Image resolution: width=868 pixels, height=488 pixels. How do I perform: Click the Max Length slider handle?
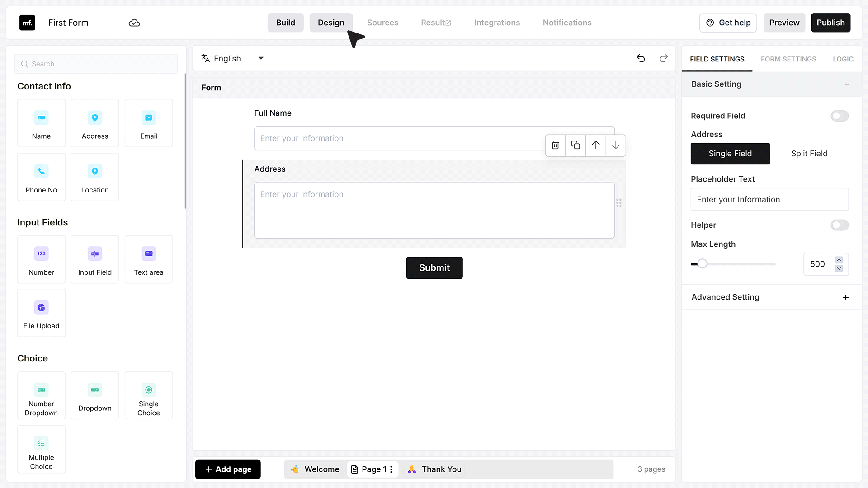point(702,264)
